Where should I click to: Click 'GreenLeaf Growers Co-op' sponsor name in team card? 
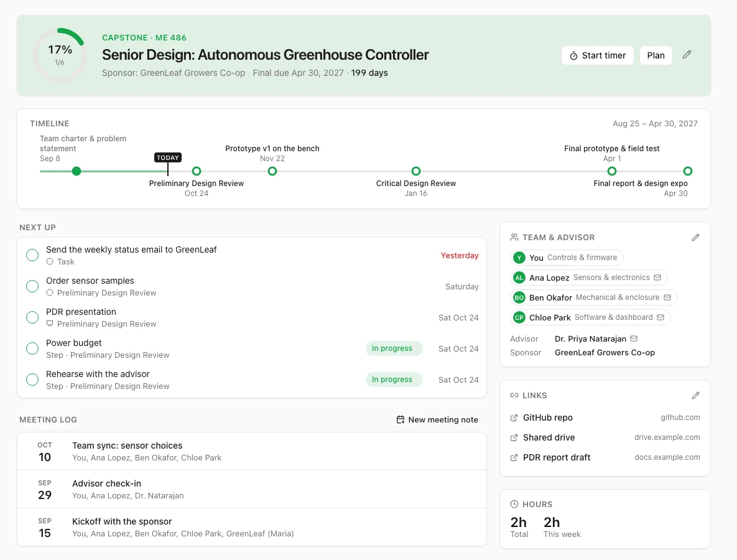(x=605, y=353)
